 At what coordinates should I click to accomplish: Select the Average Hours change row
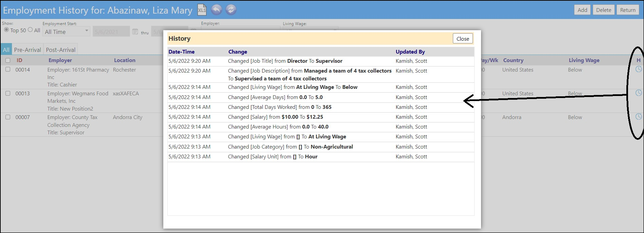[321, 127]
